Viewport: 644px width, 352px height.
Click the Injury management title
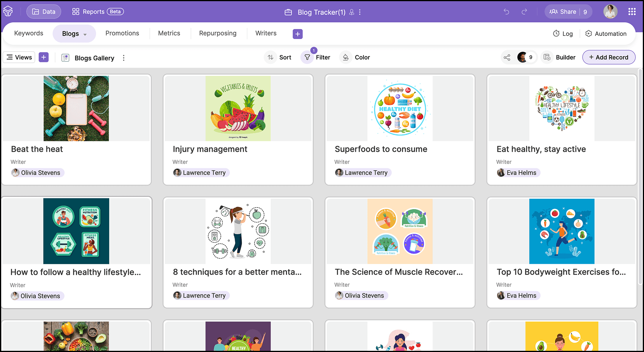coord(210,149)
